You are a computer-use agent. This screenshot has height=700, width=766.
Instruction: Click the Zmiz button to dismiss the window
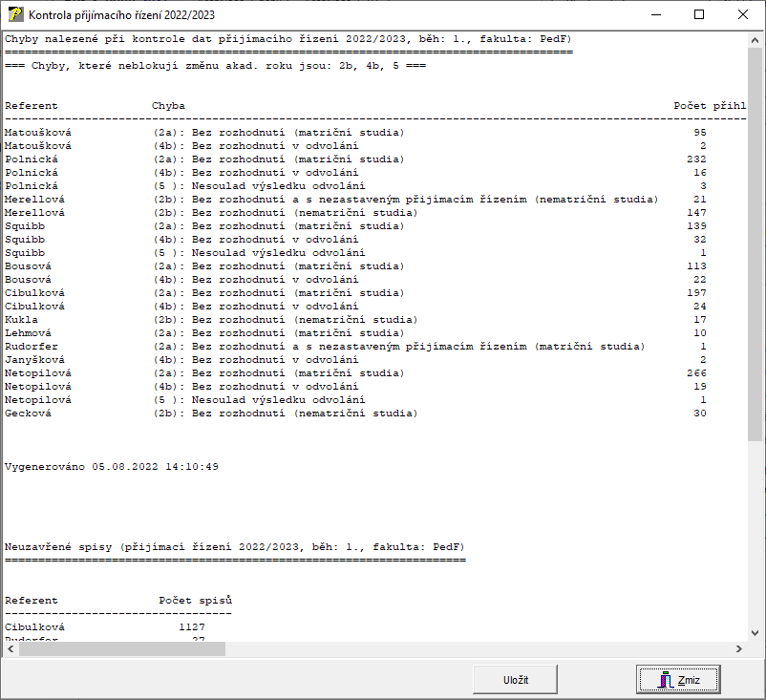pyautogui.click(x=678, y=679)
